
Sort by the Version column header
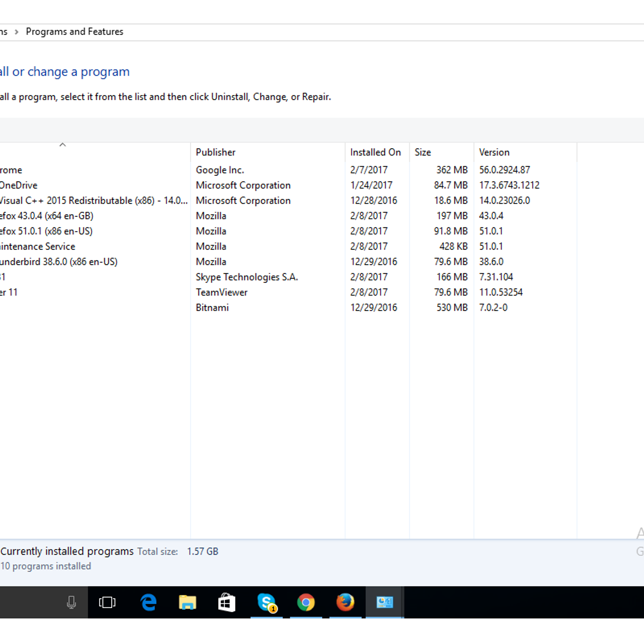[x=494, y=152]
